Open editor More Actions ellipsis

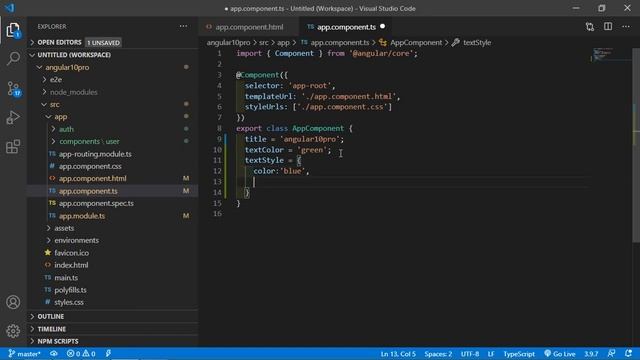(626, 27)
